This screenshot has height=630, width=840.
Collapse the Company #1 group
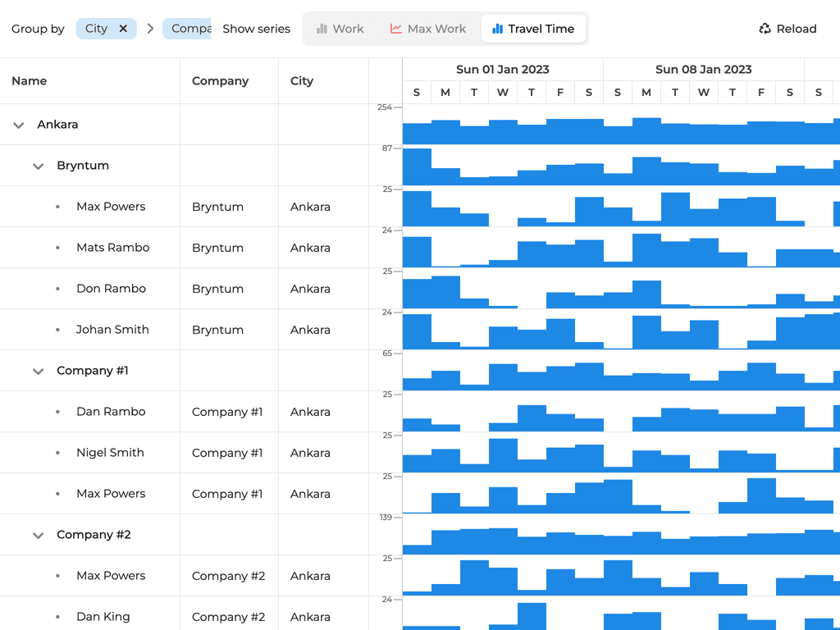coord(38,370)
